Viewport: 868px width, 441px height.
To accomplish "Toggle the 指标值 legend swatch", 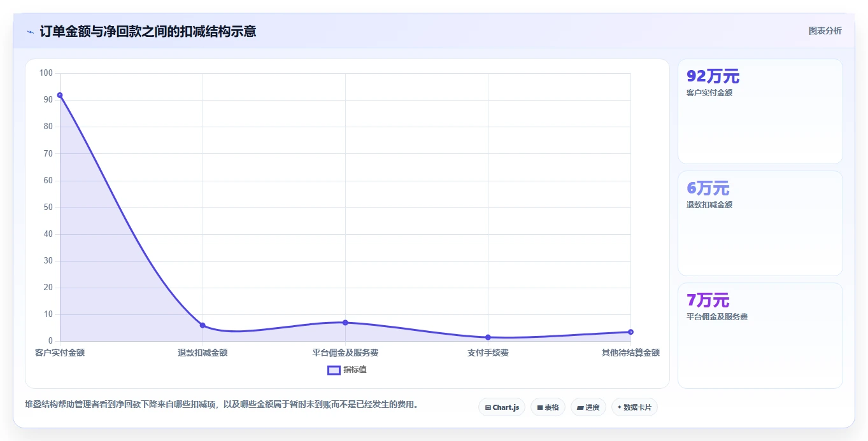I will 334,370.
